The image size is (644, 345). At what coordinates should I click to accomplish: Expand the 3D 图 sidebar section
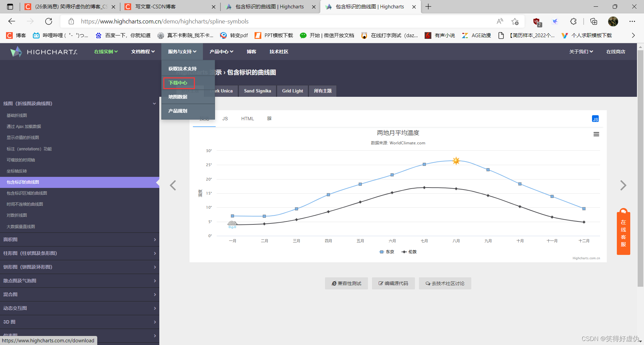79,322
